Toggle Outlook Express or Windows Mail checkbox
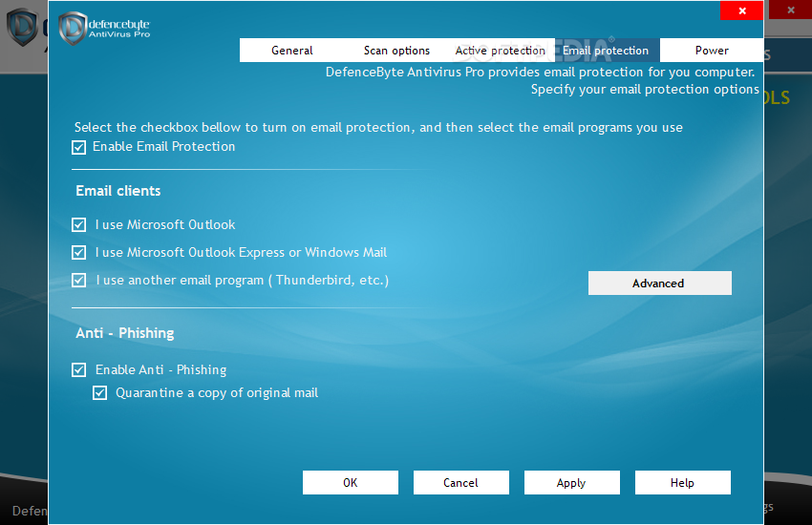This screenshot has height=525, width=812. click(78, 252)
